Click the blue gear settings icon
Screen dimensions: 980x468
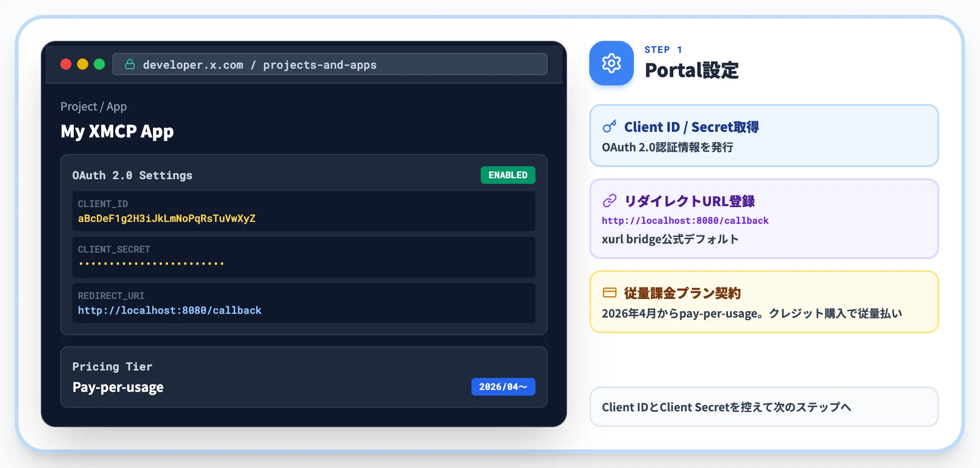click(612, 63)
